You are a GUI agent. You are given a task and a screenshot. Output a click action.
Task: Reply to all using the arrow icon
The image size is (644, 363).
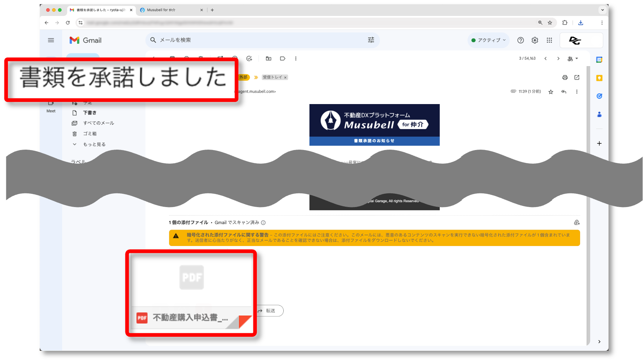pyautogui.click(x=563, y=92)
